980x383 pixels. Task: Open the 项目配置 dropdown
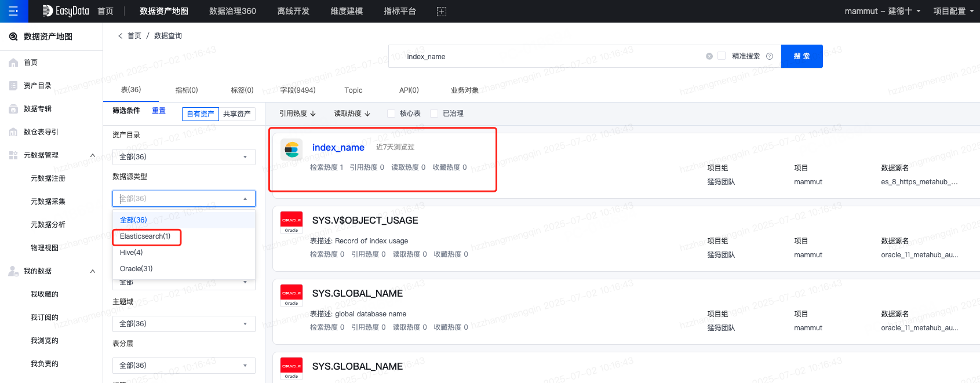coord(953,11)
